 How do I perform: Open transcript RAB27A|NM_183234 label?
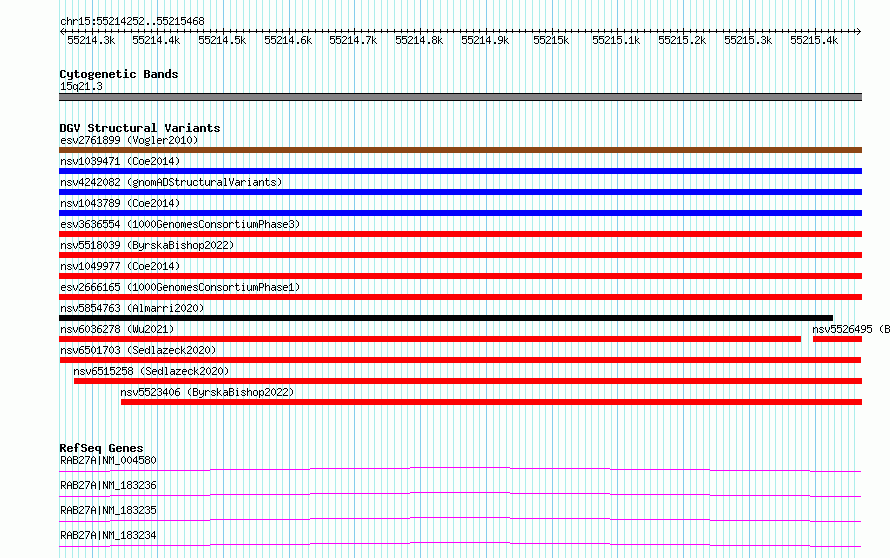click(108, 535)
